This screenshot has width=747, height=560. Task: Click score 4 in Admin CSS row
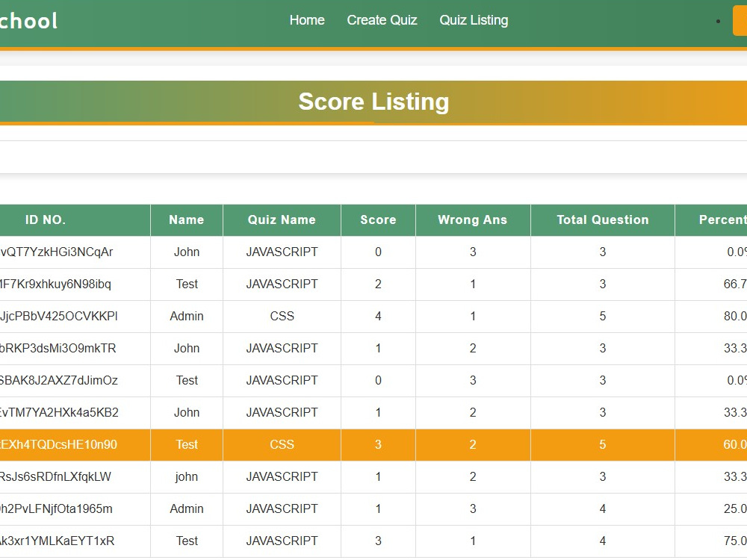[x=378, y=316]
